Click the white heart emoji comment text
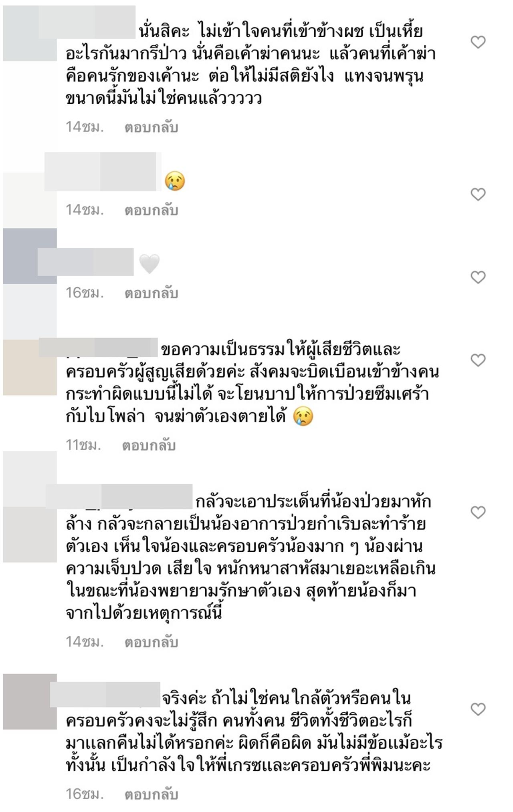The width and height of the screenshot is (513, 812). 149,264
